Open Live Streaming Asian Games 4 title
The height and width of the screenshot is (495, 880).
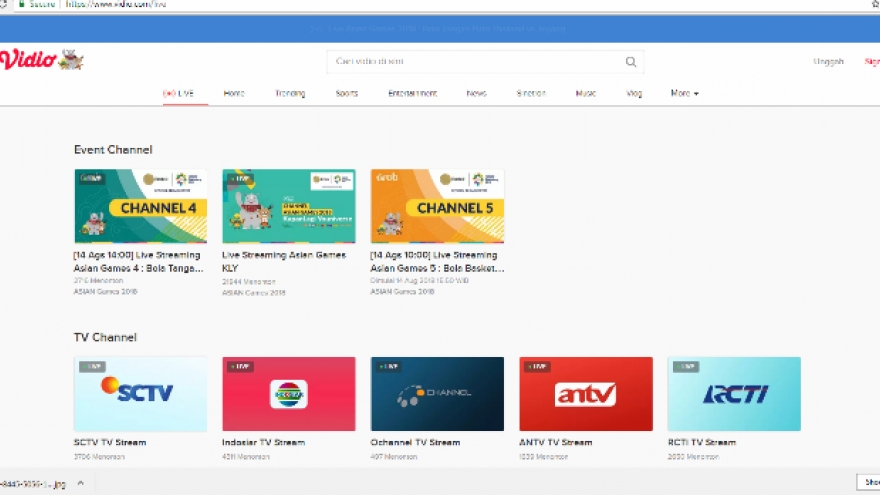tap(138, 262)
